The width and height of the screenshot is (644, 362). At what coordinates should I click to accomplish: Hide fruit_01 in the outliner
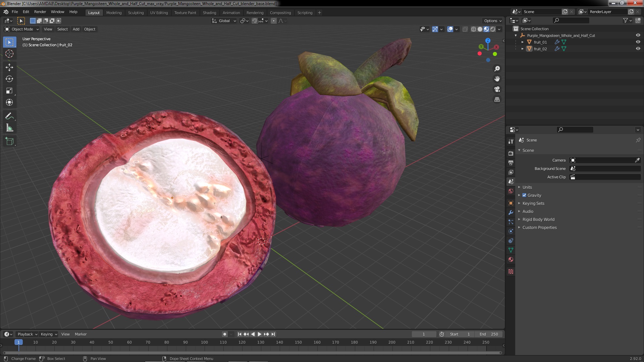click(x=638, y=42)
